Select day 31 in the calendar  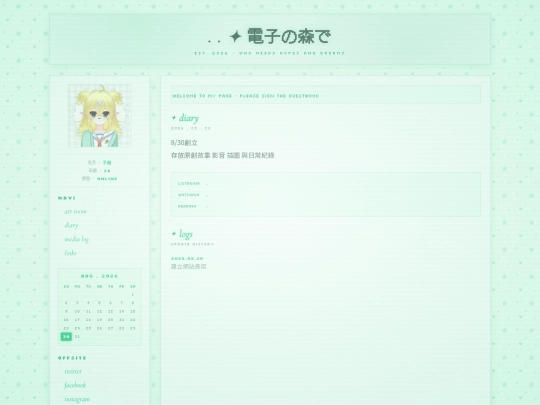tap(77, 336)
